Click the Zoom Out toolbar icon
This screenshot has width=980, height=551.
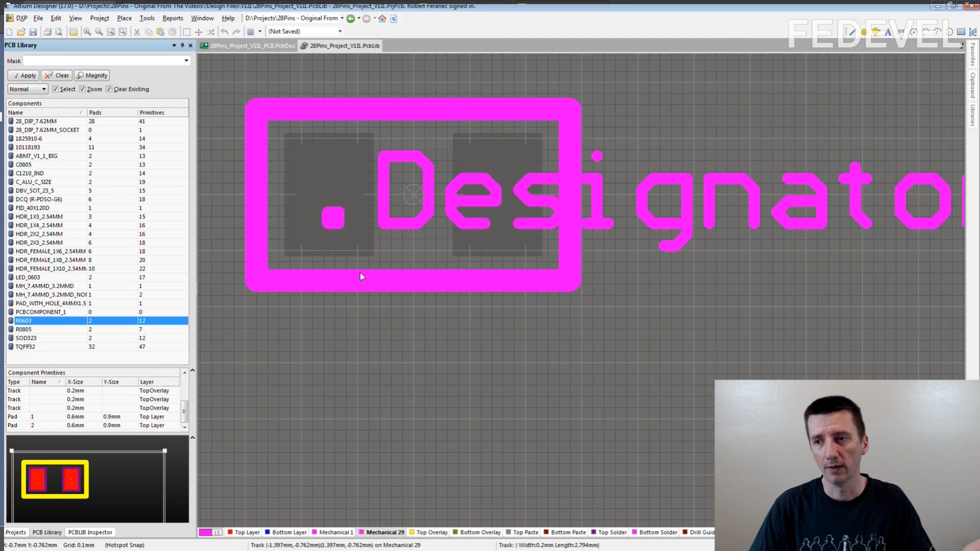coord(99,32)
